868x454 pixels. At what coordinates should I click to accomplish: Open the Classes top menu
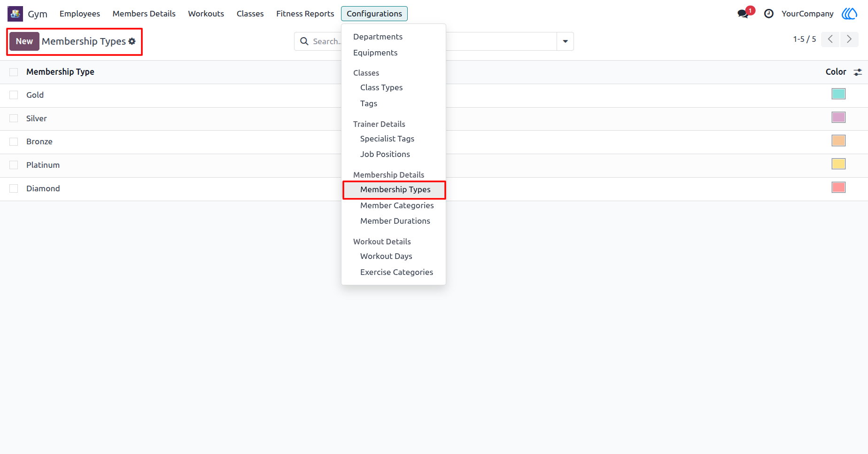[x=250, y=14]
